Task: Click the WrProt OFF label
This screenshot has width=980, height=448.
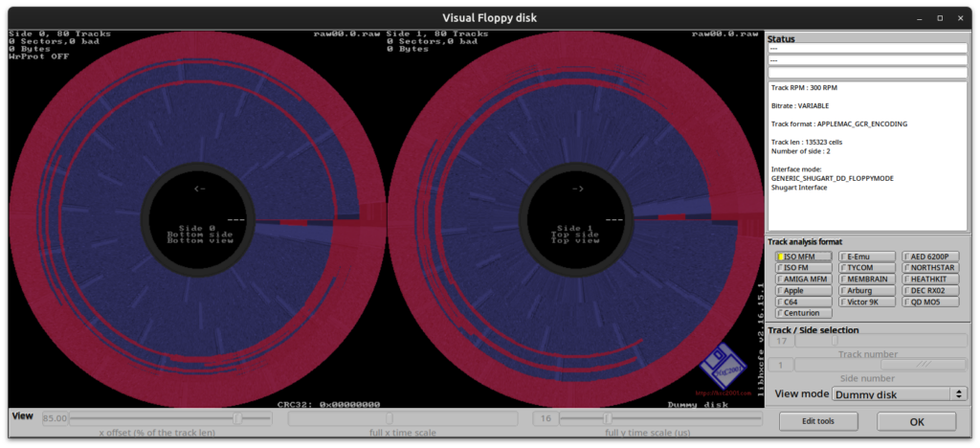Action: point(38,56)
